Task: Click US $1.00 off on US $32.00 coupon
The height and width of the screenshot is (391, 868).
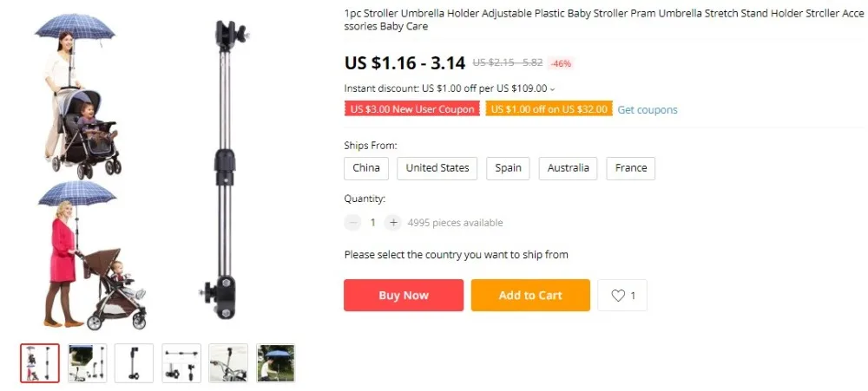Action: 549,109
